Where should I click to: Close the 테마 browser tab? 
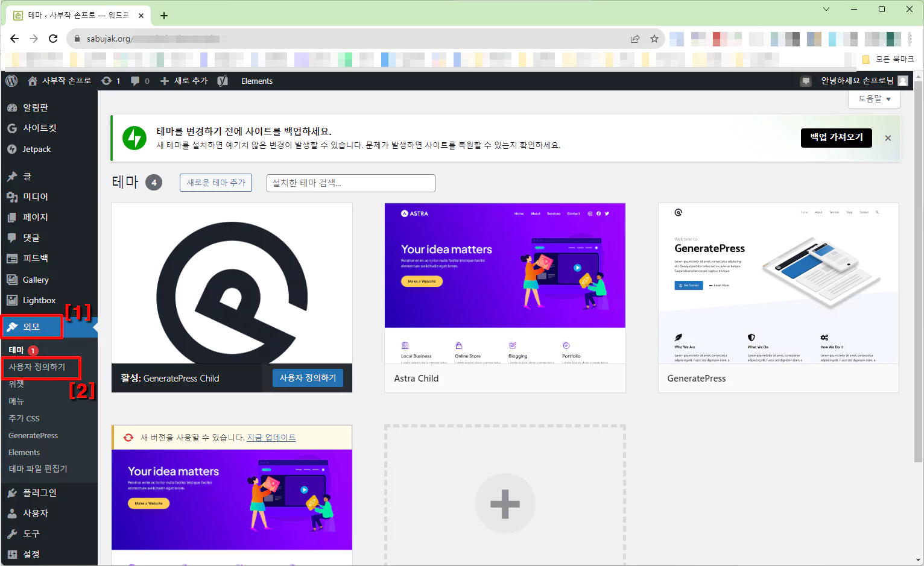click(x=141, y=16)
